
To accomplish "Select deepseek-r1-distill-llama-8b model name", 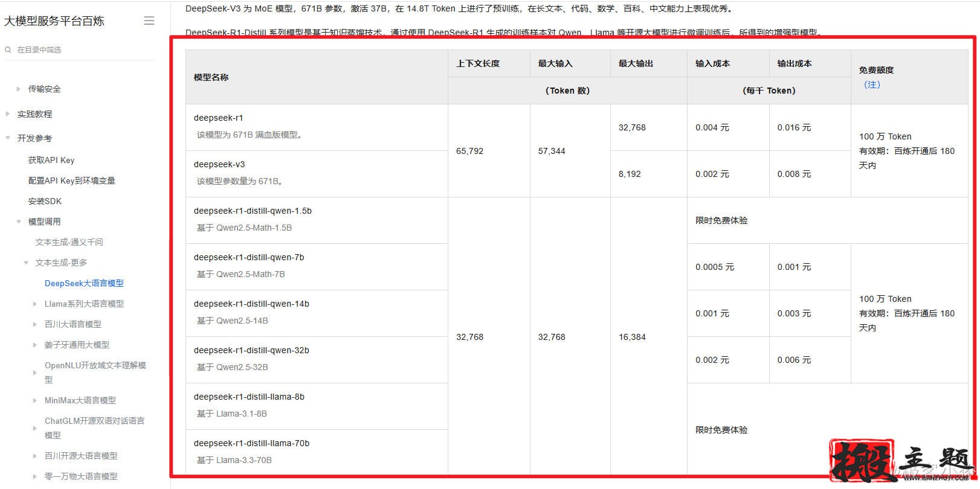I will [249, 397].
